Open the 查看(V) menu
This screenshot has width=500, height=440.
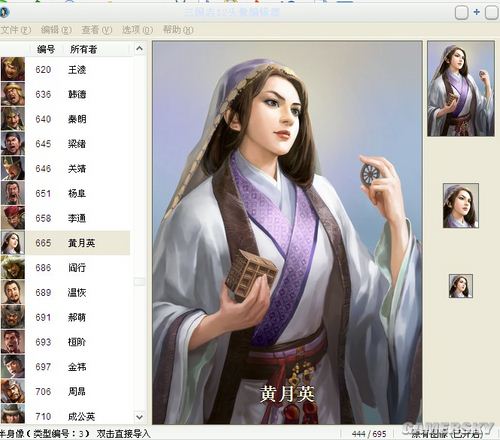pos(97,30)
